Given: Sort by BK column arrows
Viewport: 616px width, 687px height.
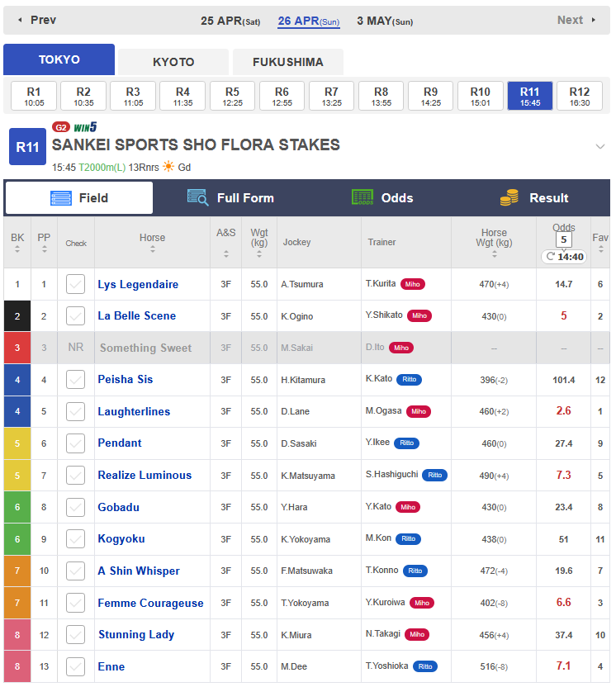Looking at the screenshot, I should click(17, 249).
